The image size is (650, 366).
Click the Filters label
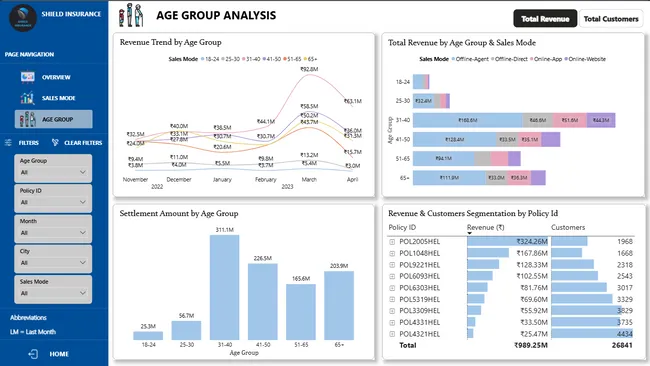click(x=29, y=143)
